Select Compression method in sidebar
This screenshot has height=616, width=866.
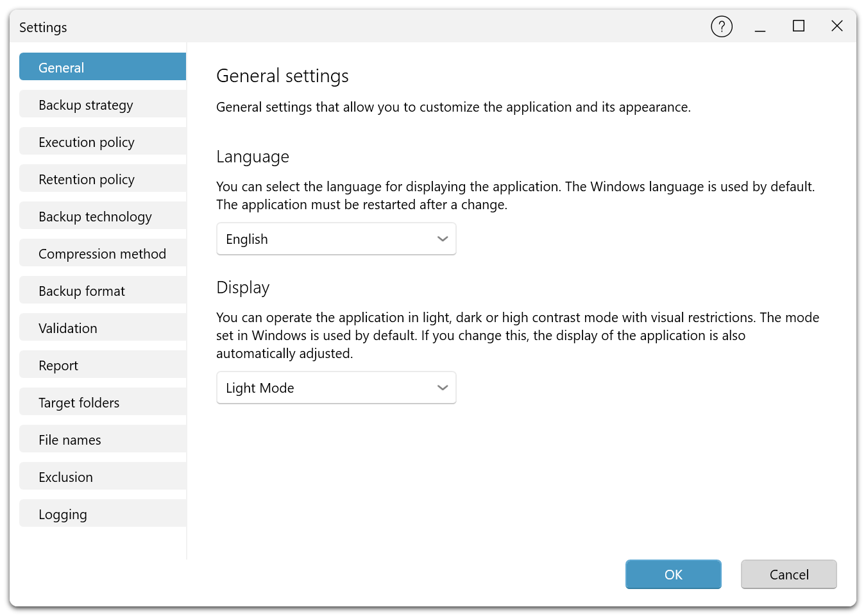(103, 253)
